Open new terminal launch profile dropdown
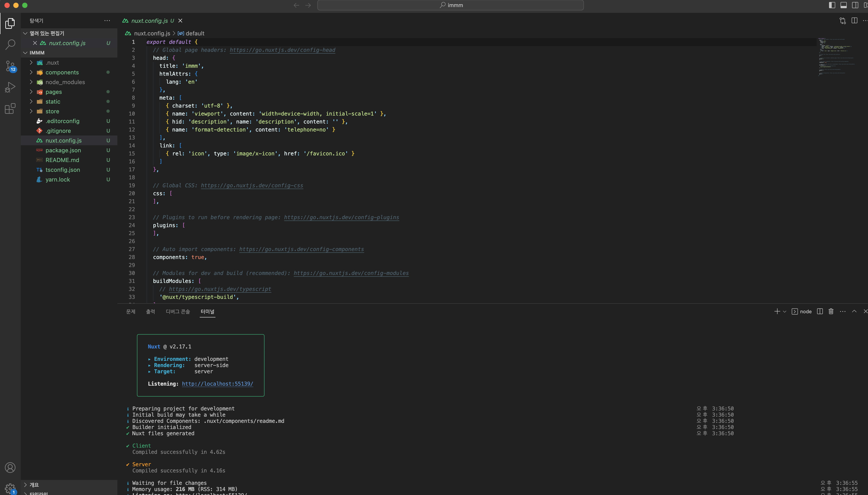 (785, 311)
